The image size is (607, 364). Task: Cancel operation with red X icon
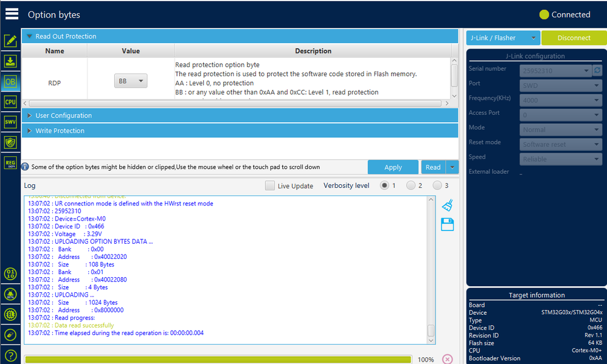(447, 359)
